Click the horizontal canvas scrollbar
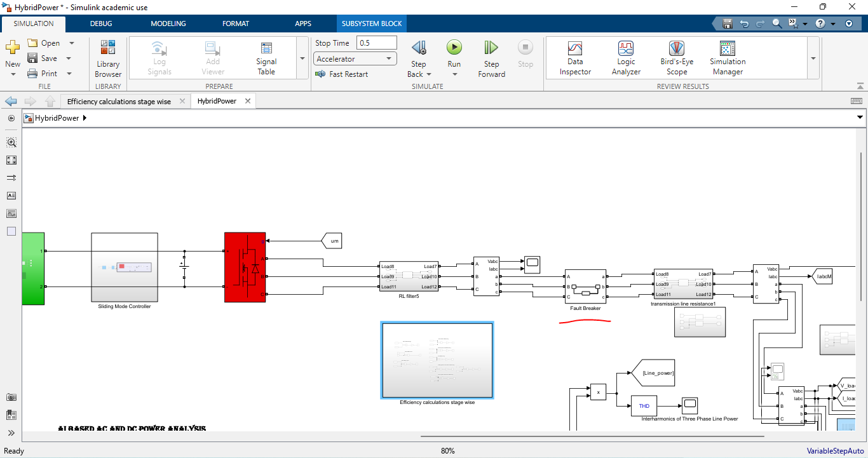This screenshot has height=458, width=868. pyautogui.click(x=591, y=436)
